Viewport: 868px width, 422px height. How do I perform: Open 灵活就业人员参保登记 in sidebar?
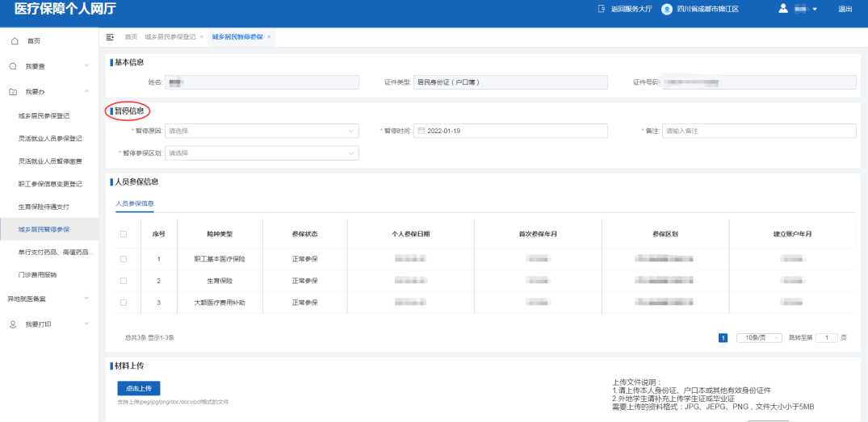[x=50, y=139]
